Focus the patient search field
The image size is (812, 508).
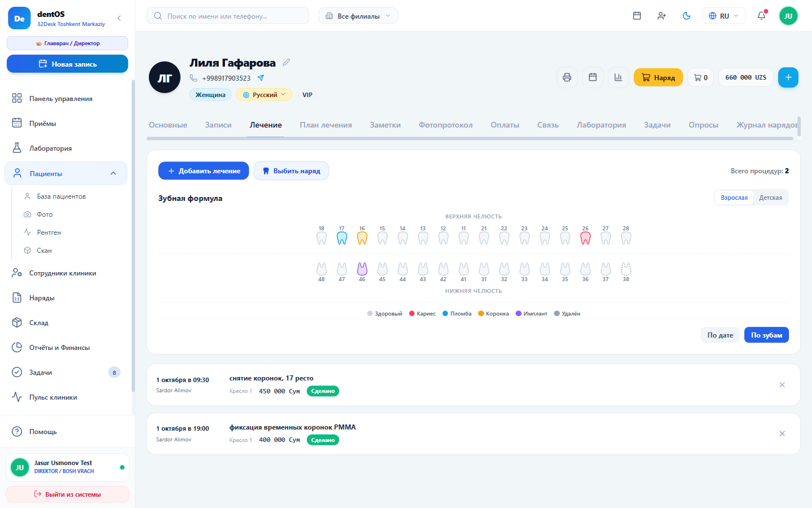tap(228, 16)
